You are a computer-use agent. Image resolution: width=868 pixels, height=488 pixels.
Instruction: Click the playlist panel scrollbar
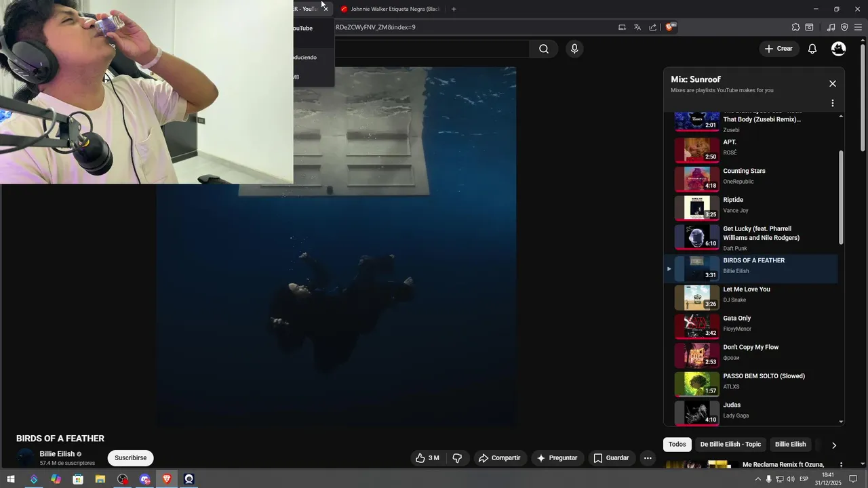coord(842,197)
